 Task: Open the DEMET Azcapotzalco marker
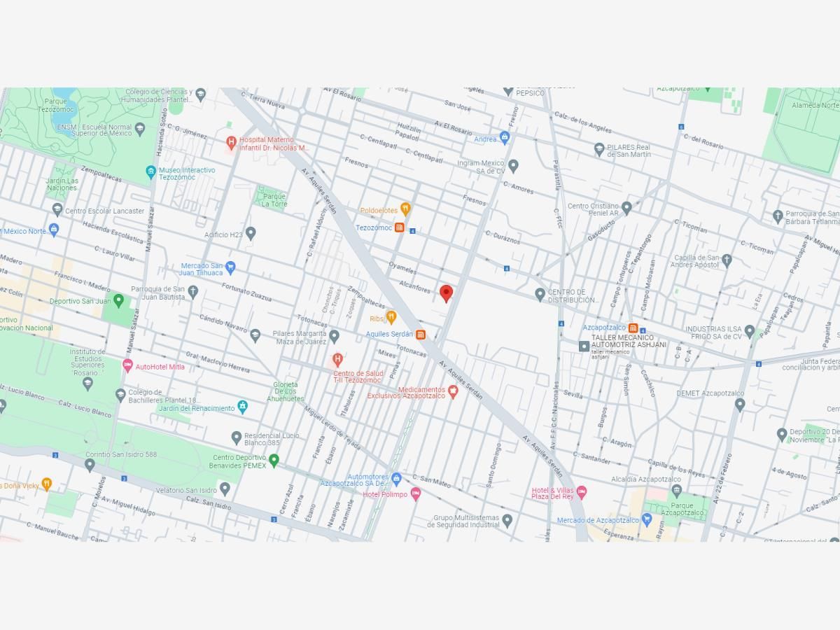point(740,405)
